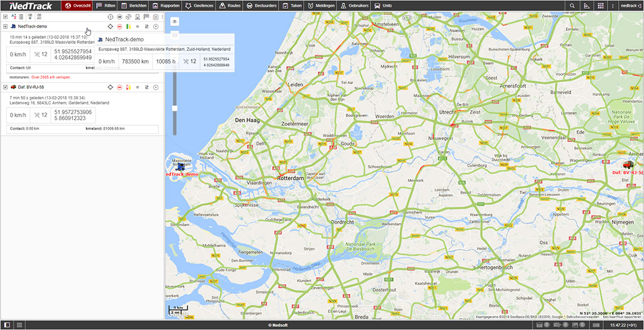Switch to the Berichten tab
This screenshot has width=644, height=330.
(133, 6)
